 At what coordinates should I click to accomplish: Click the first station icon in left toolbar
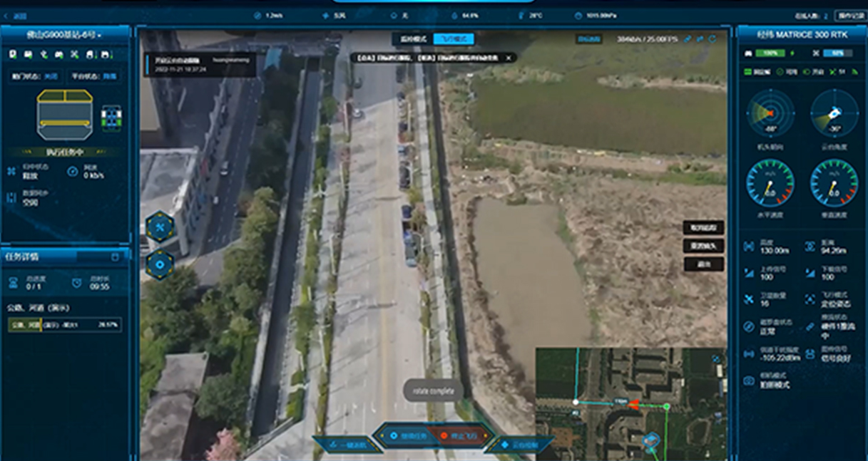coord(13,54)
